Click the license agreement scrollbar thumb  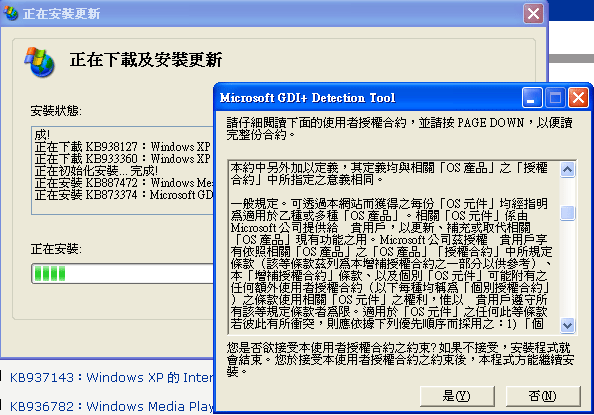click(x=567, y=213)
